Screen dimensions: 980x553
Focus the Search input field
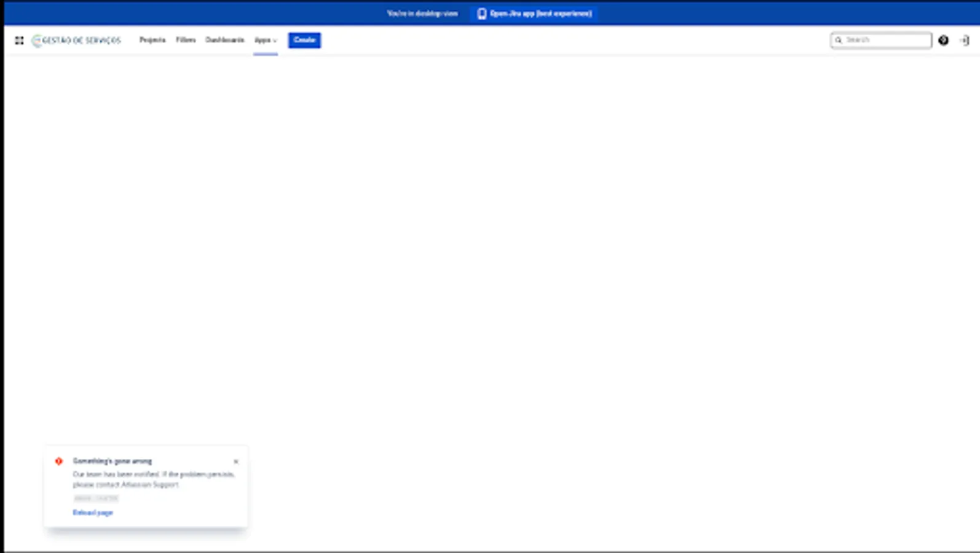point(881,40)
